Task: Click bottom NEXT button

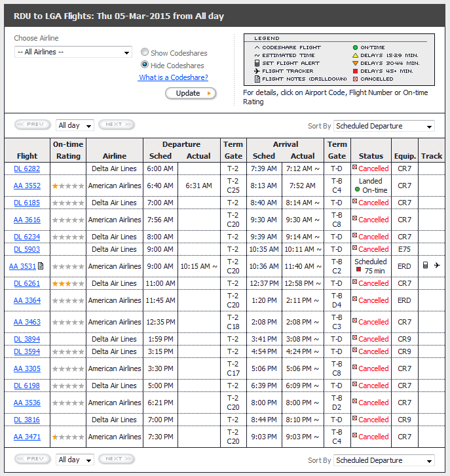Action: point(117,459)
